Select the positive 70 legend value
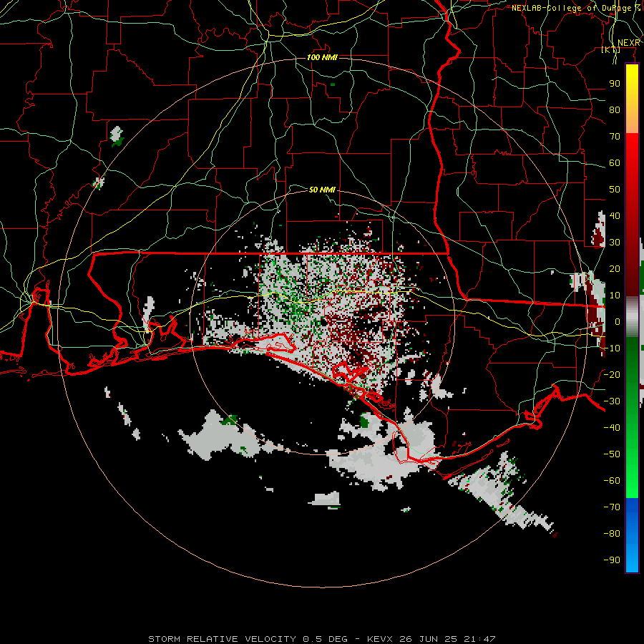Screen dimensions: 644x644 (615, 137)
